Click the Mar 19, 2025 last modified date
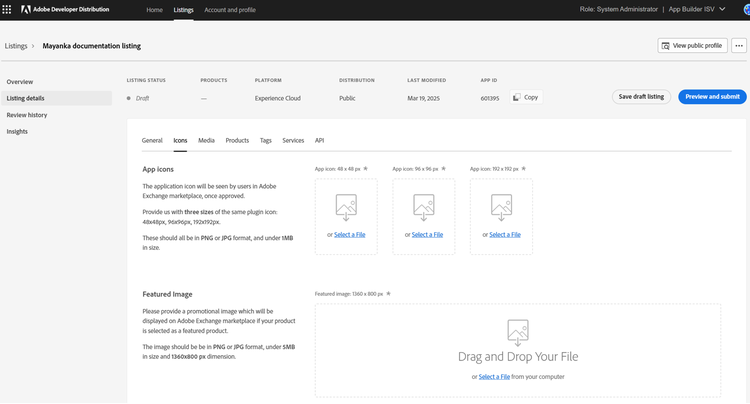 [x=423, y=98]
